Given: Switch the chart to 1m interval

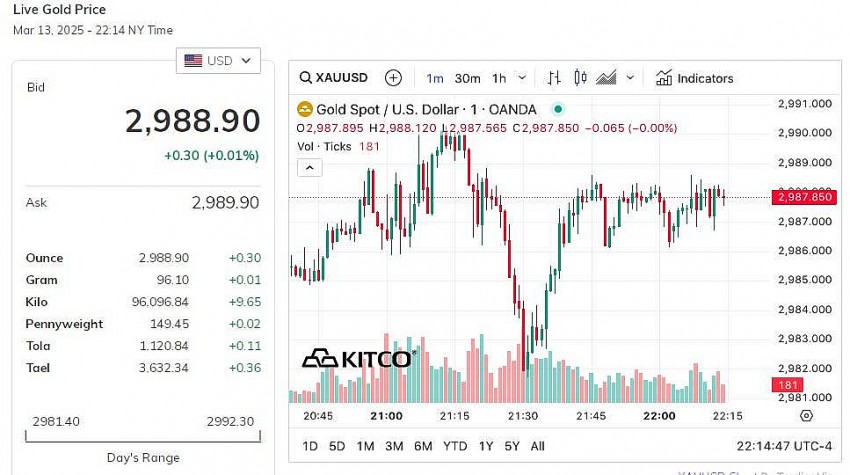Looking at the screenshot, I should point(435,78).
